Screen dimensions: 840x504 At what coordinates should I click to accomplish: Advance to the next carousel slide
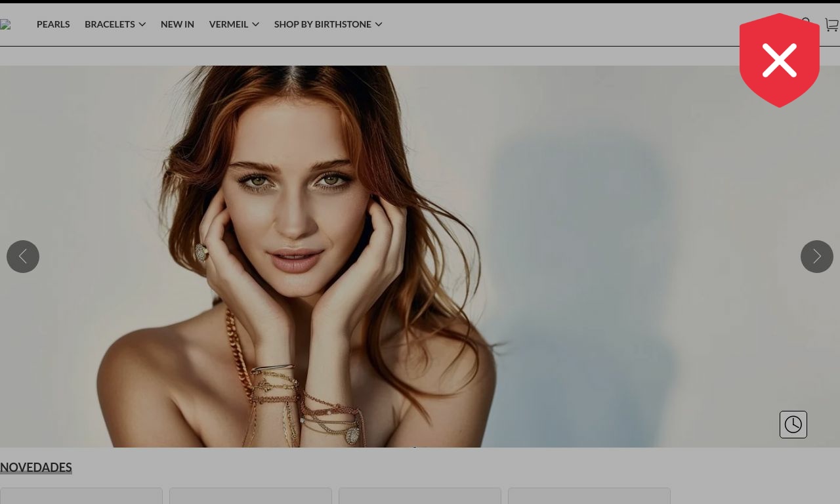pyautogui.click(x=816, y=257)
